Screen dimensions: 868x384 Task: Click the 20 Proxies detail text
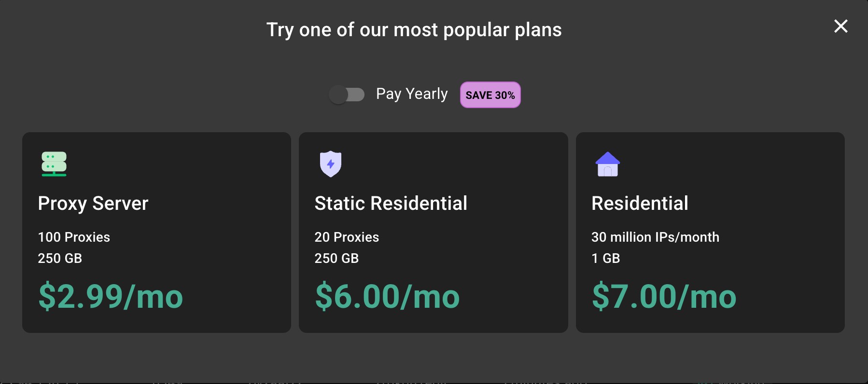[x=347, y=237]
